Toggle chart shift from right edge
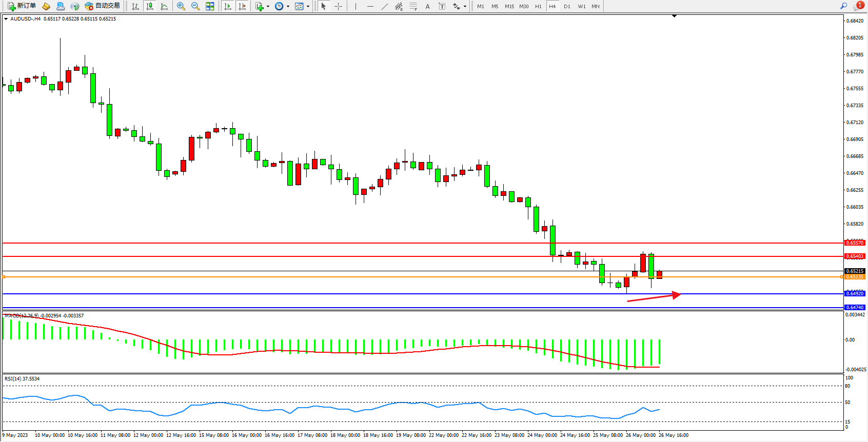868x442 pixels. point(242,6)
